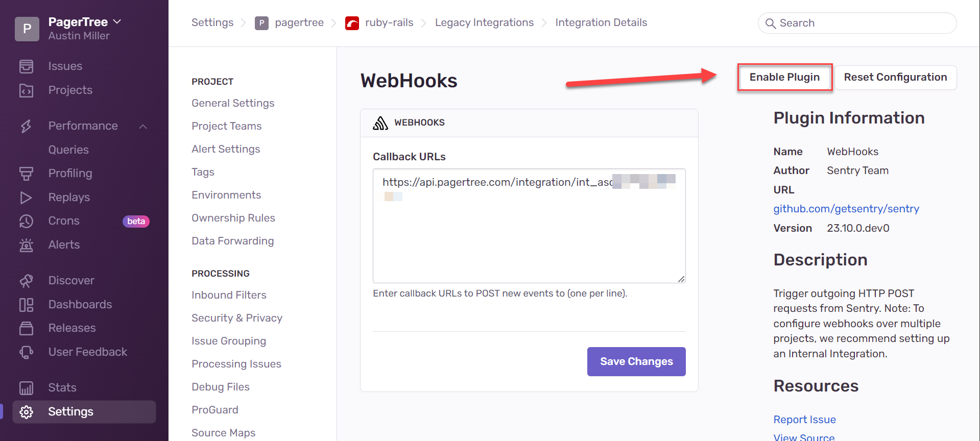The width and height of the screenshot is (980, 441).
Task: Click the Issues icon in sidebar
Action: tap(26, 66)
